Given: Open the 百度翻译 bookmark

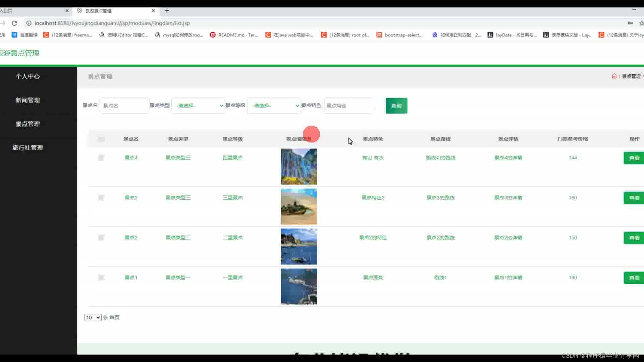Looking at the screenshot, I should (x=25, y=35).
